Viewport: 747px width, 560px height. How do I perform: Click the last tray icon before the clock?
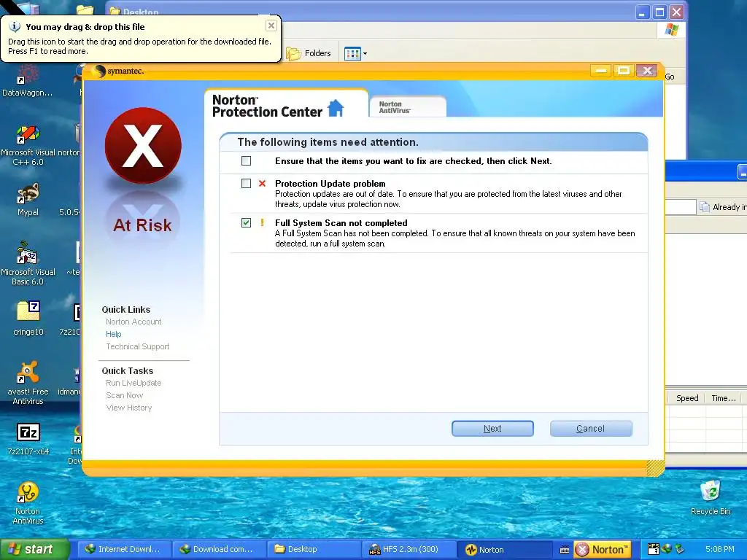679,549
